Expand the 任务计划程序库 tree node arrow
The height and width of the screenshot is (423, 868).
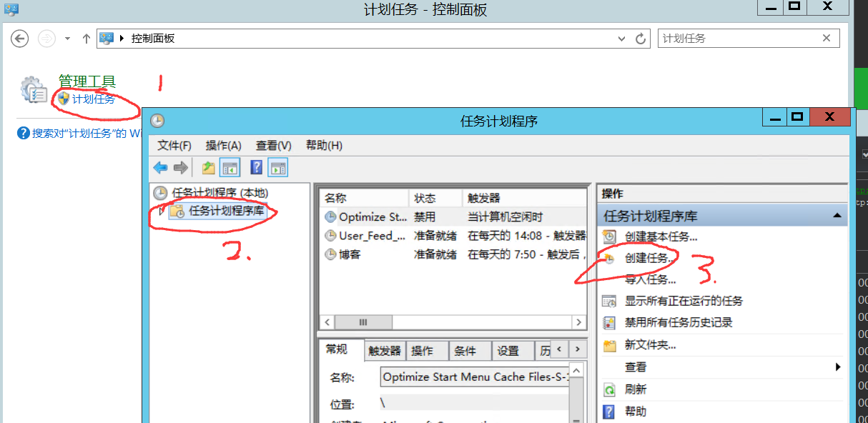pos(162,211)
